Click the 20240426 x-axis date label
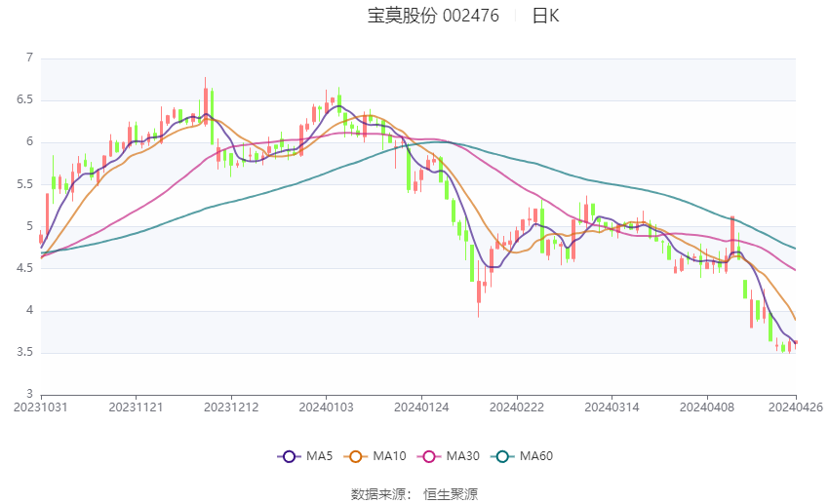The width and height of the screenshot is (829, 504). 796,407
